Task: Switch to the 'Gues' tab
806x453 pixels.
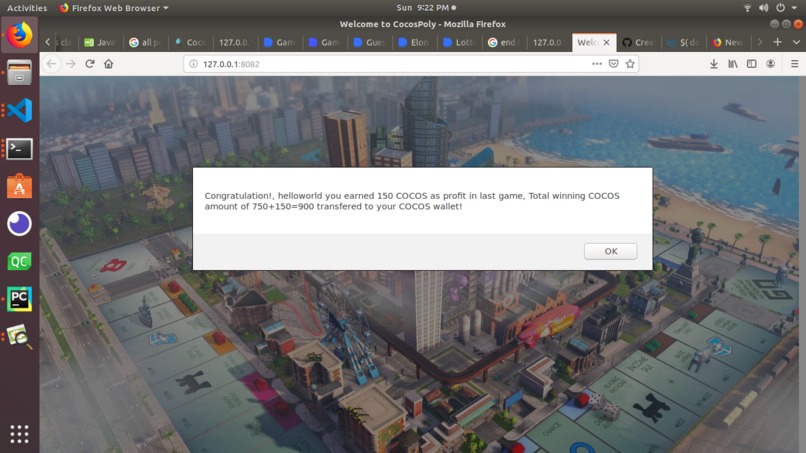Action: tap(369, 42)
